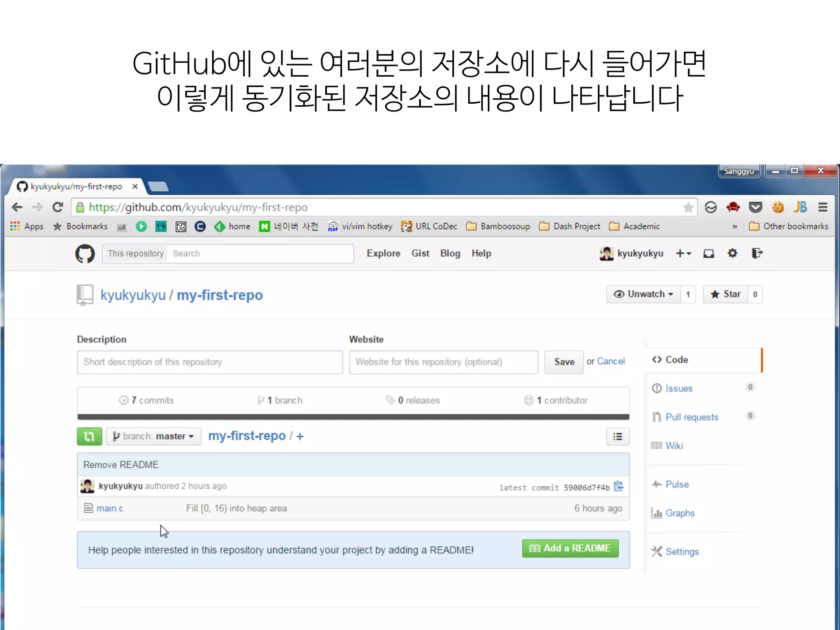Image resolution: width=840 pixels, height=630 pixels.
Task: Add new file with plus icon
Action: click(x=300, y=436)
